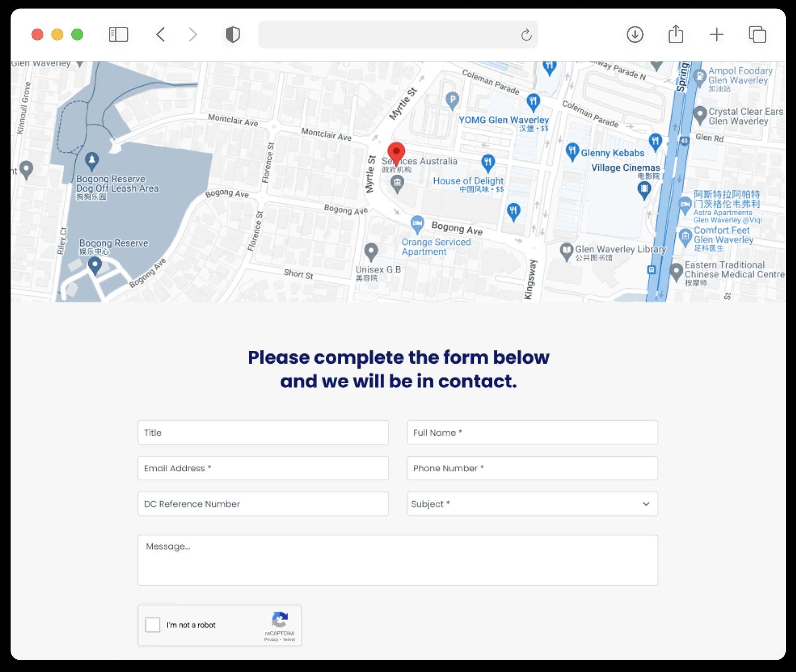
Task: Click the parking marker on the map
Action: [452, 101]
